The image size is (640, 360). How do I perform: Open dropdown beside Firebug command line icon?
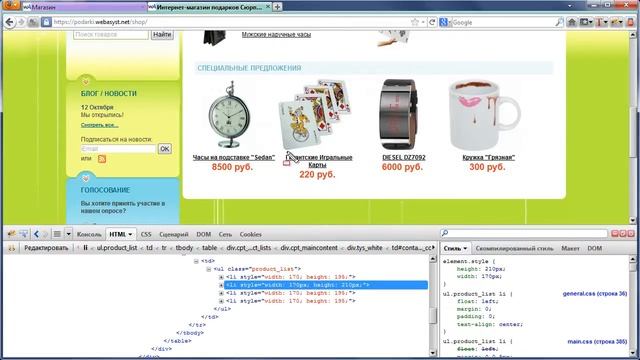coord(69,234)
